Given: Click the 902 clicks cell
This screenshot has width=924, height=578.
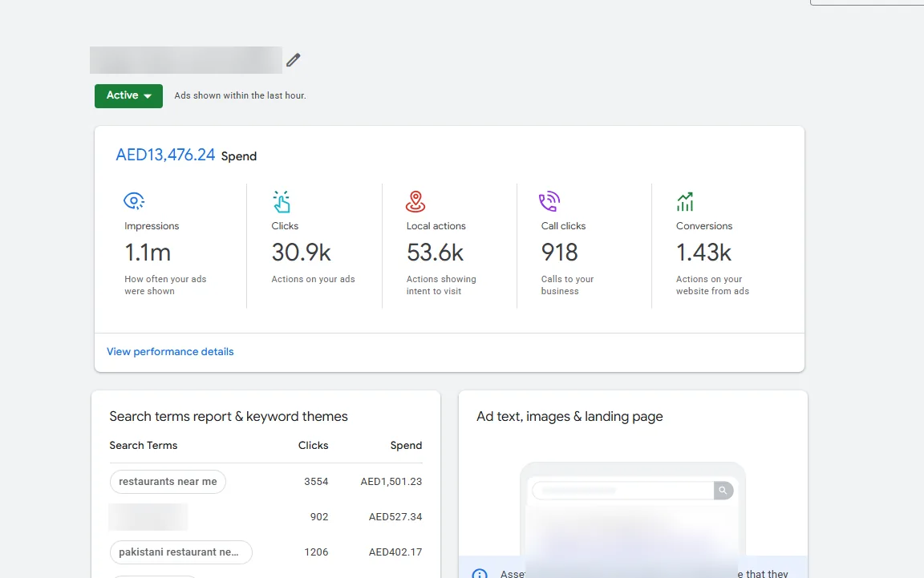Looking at the screenshot, I should (318, 517).
